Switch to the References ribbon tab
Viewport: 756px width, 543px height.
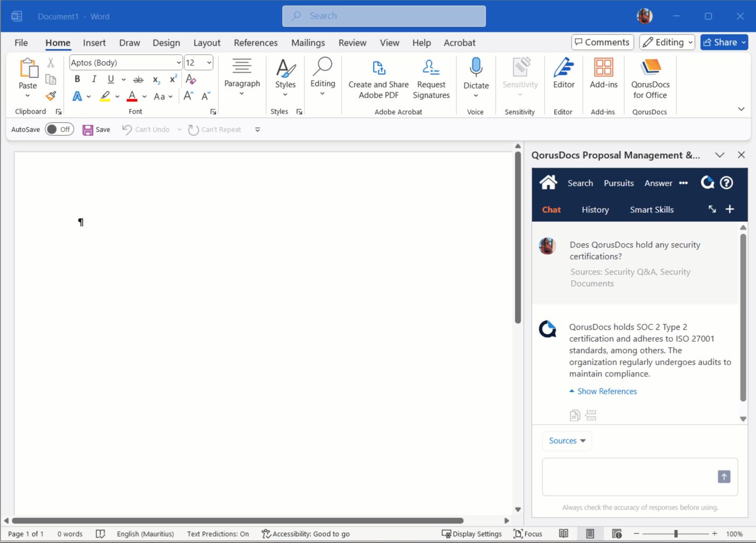click(x=256, y=42)
